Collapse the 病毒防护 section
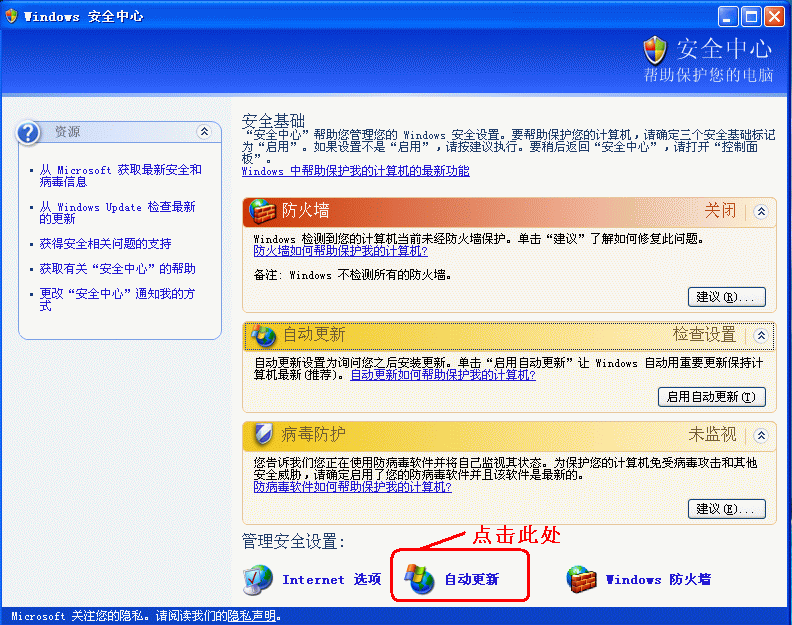 tap(761, 435)
